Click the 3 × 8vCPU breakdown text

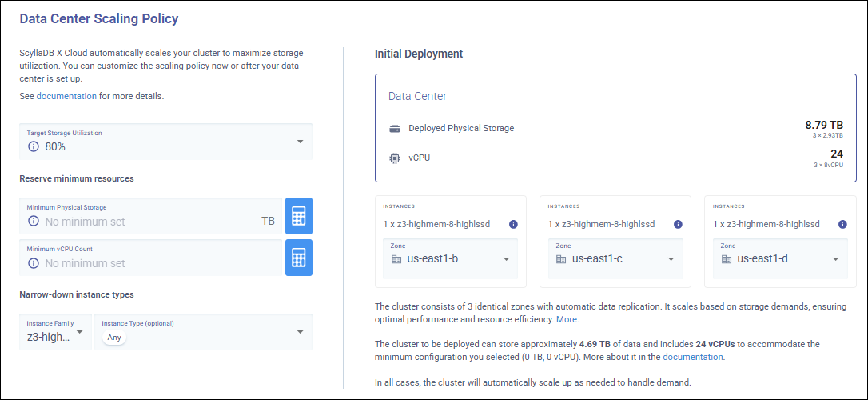click(829, 165)
